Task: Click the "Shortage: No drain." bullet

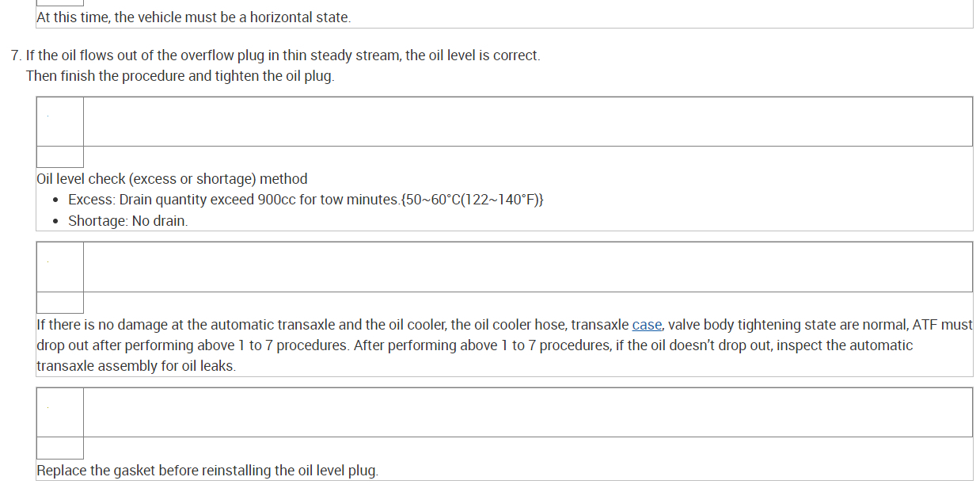Action: (x=127, y=221)
